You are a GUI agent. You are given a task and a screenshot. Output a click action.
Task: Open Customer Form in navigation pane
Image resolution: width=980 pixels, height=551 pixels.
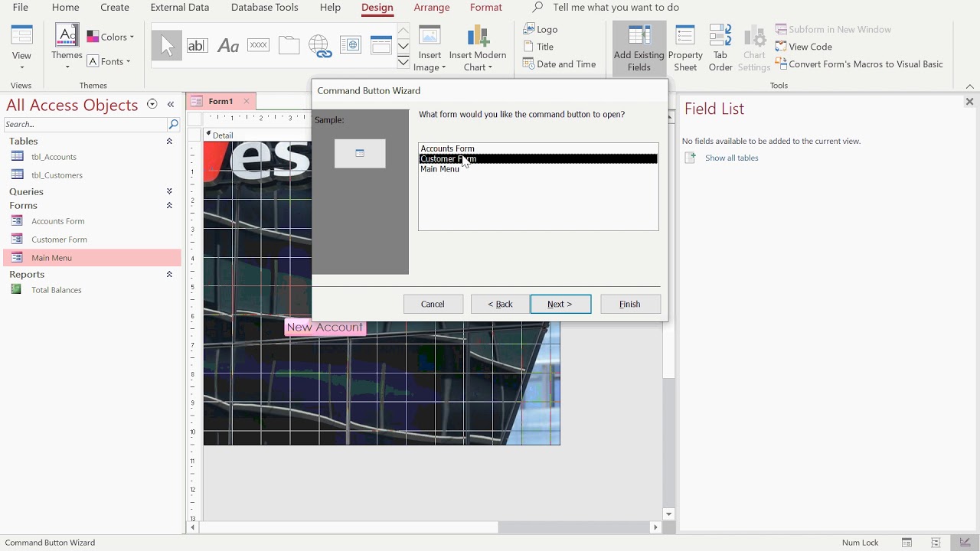pos(59,240)
